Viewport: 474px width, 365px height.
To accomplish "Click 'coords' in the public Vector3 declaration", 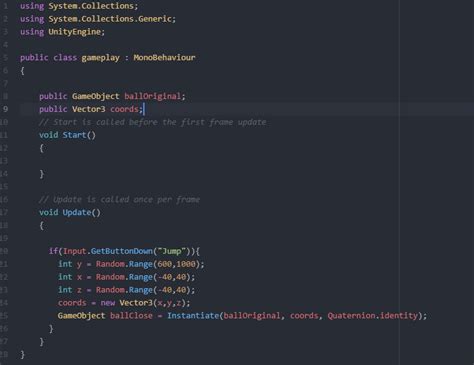I will [x=124, y=109].
